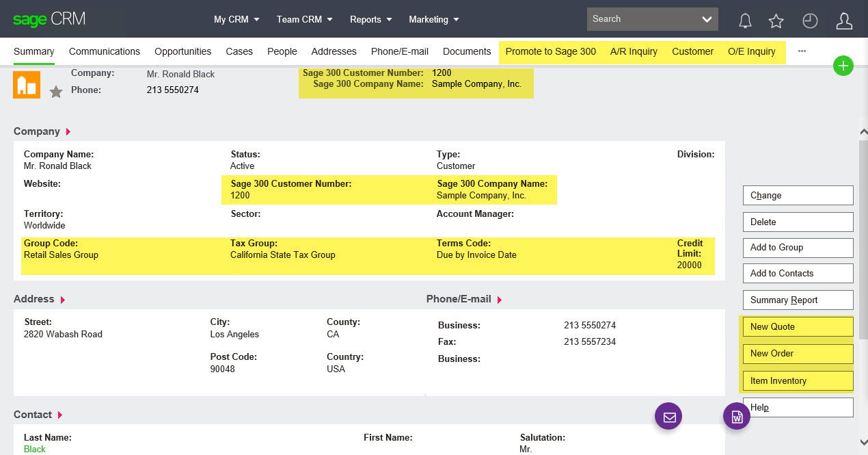Screen dimensions: 868x455
Task: Expand the Company section arrow
Action: [68, 131]
